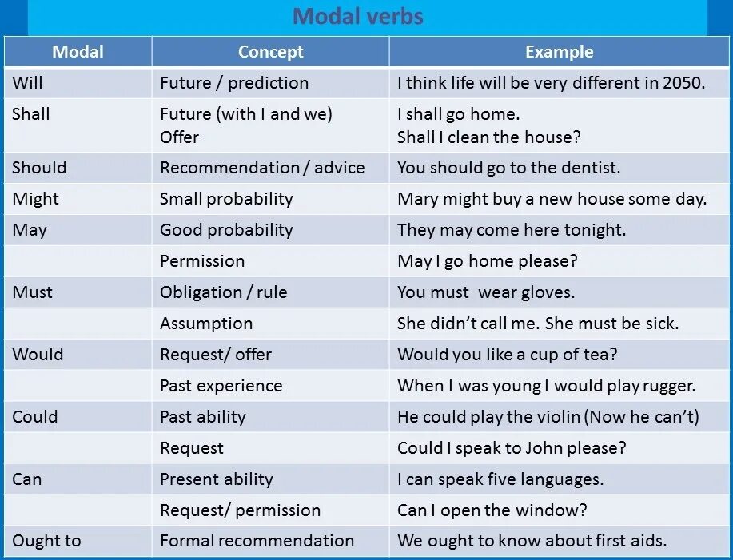Select the "Shall" modal cell
Screen dimensions: 733x560
click(x=30, y=114)
